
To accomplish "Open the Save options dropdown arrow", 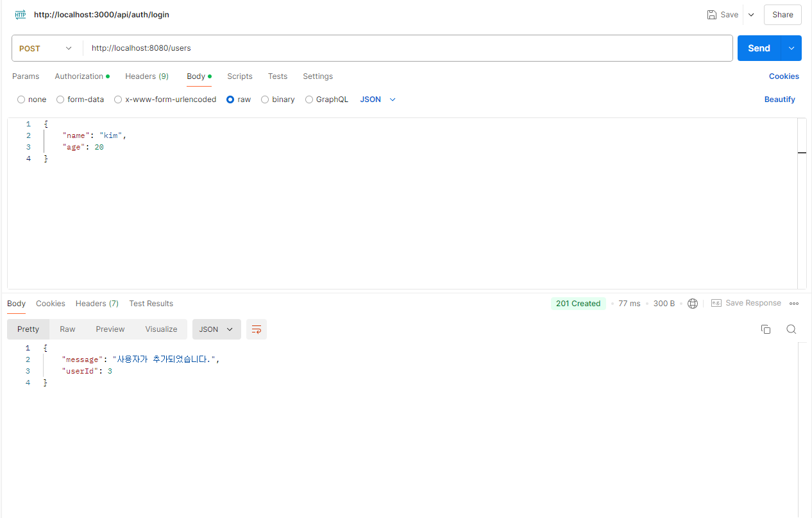I will [751, 15].
